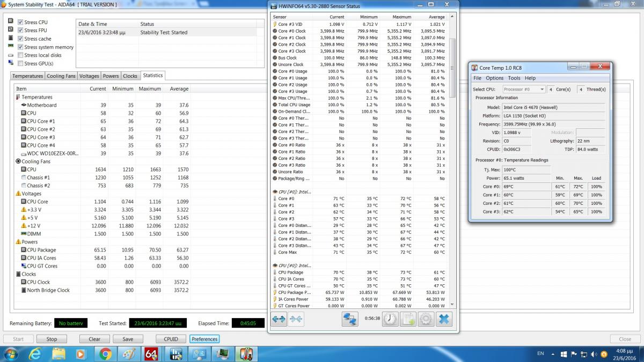This screenshot has width=644, height=362.
Task: Launch Internet Explorer from taskbar
Action: tap(35, 354)
